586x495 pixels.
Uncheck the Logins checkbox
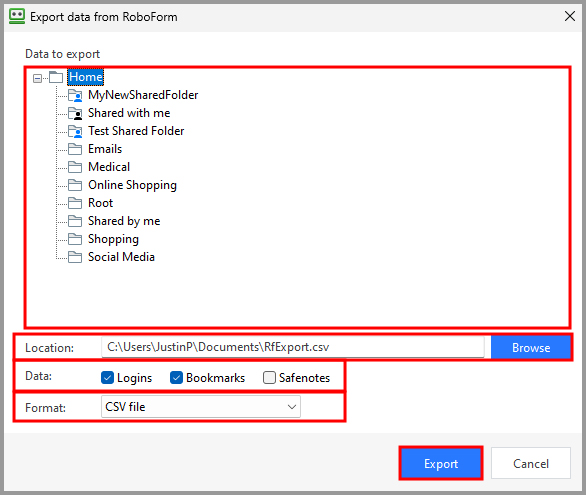[107, 378]
